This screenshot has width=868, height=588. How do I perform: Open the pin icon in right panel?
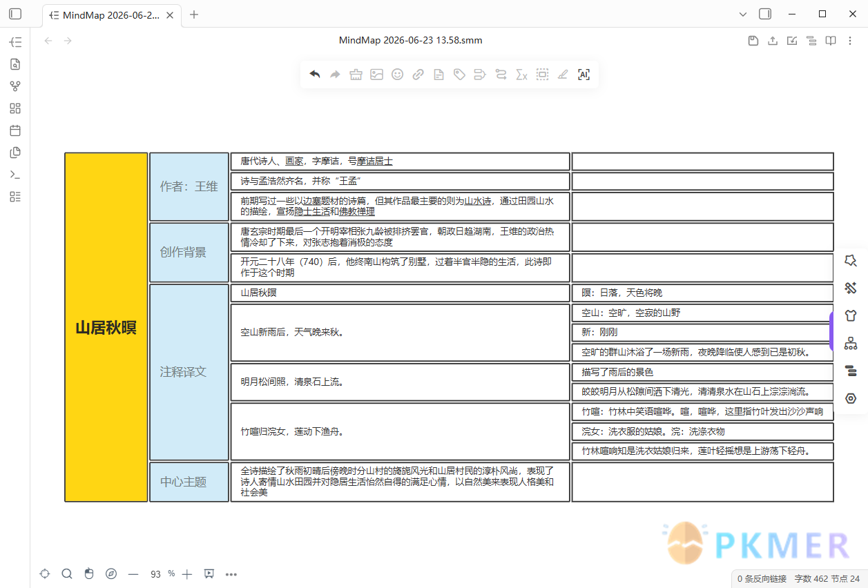[x=851, y=261]
